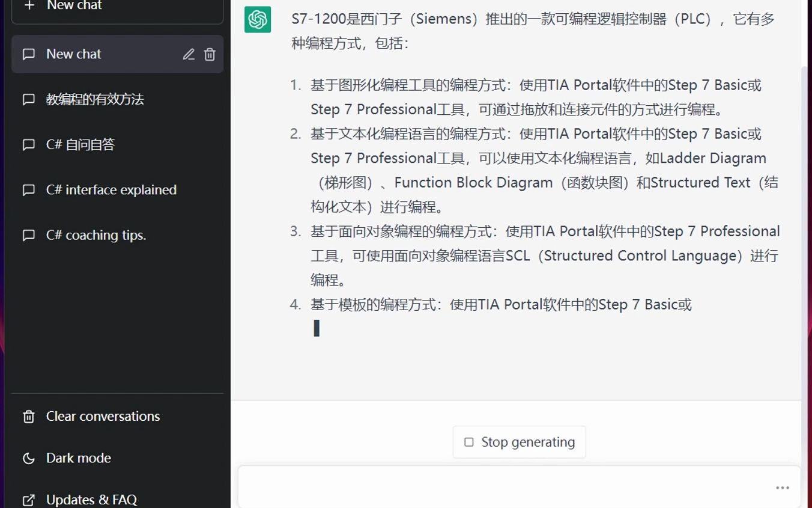The image size is (812, 508).
Task: Click the ChatGPT avatar logo in the response
Action: pos(258,20)
